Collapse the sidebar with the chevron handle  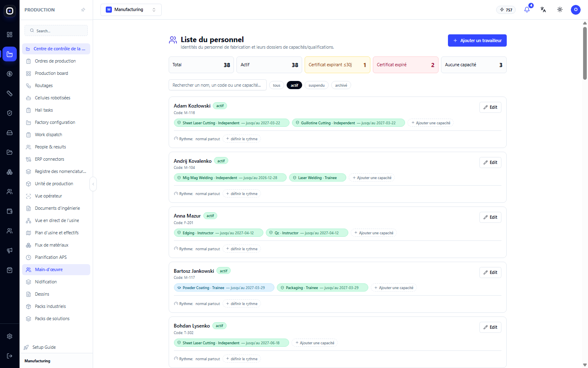pos(93,184)
